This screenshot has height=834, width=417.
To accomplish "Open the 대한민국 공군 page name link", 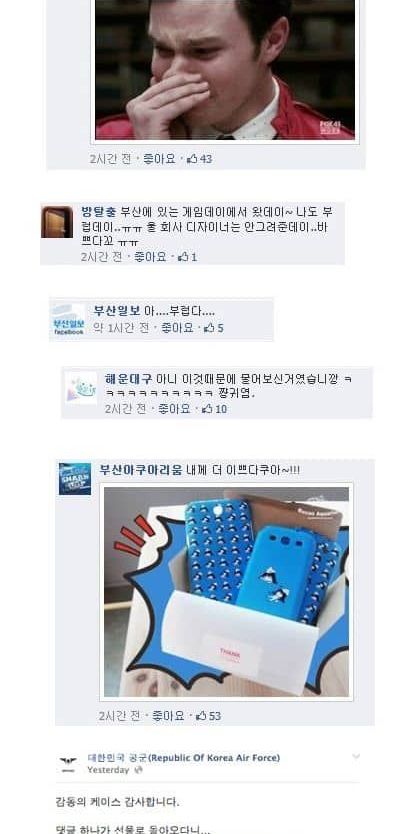I will pyautogui.click(x=184, y=757).
